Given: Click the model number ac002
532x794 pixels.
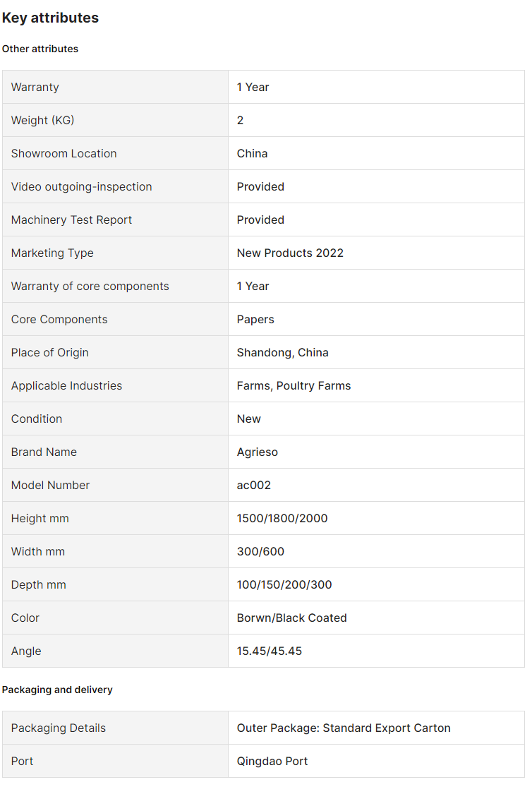Looking at the screenshot, I should click(x=253, y=485).
